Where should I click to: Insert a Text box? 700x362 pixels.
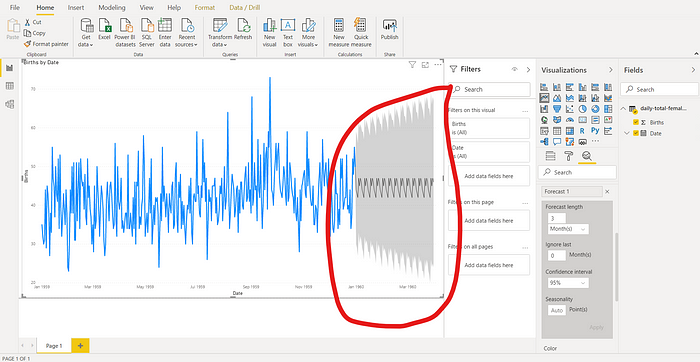pos(288,33)
